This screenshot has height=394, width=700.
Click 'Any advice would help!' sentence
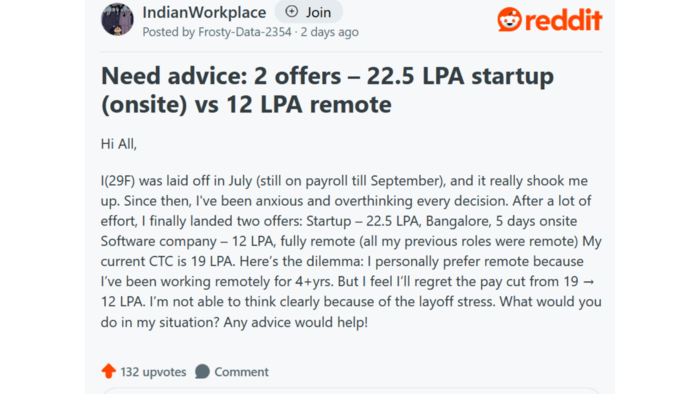[296, 322]
